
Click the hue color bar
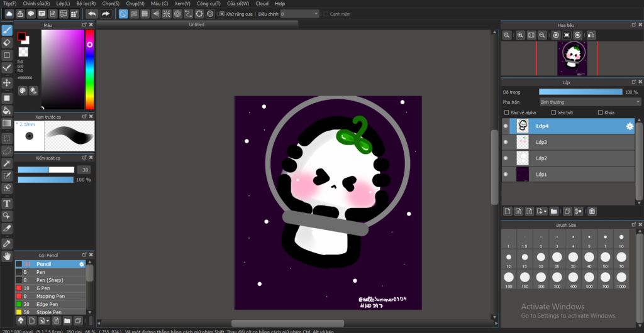pos(89,69)
